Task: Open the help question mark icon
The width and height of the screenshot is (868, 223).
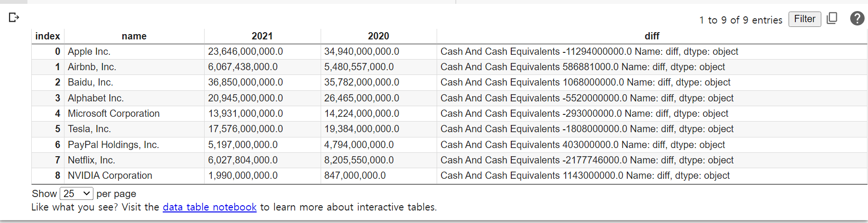Action: coord(857,18)
